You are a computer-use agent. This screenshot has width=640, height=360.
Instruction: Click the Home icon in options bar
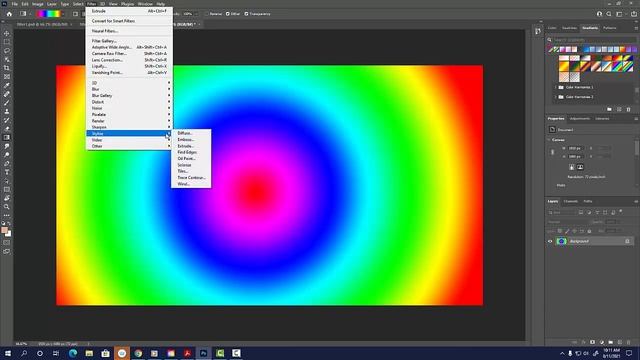9,14
